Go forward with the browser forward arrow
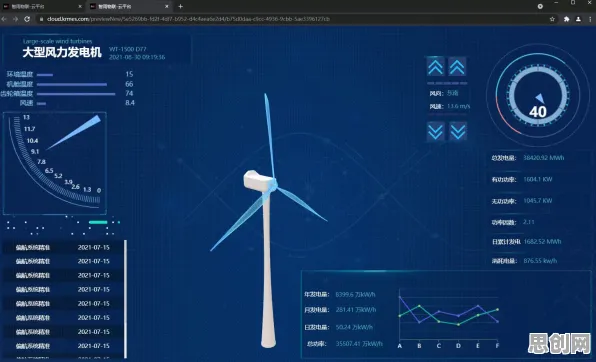 coord(16,19)
